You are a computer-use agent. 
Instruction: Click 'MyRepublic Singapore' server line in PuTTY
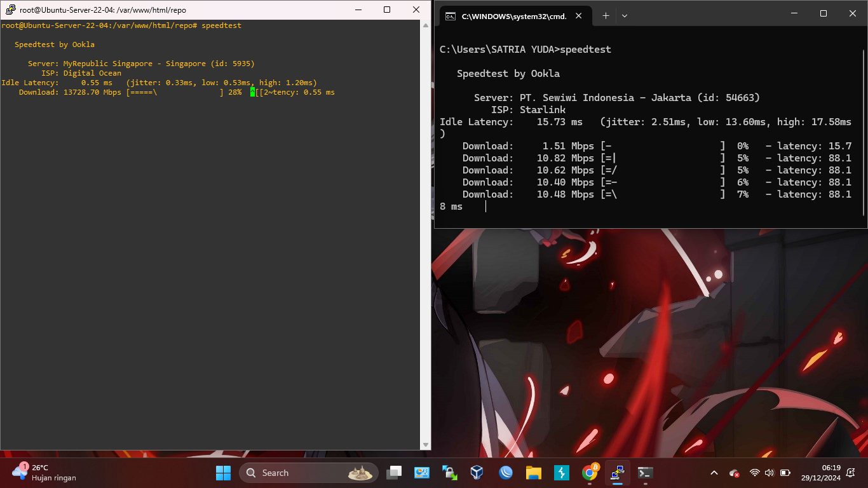(141, 64)
